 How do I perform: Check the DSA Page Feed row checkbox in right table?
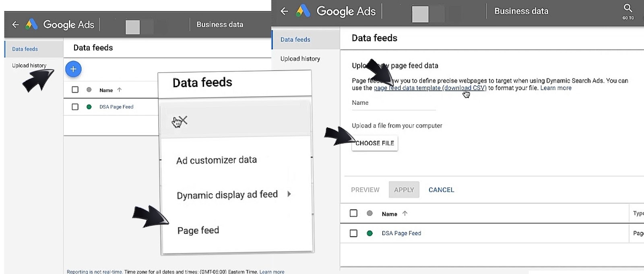353,233
